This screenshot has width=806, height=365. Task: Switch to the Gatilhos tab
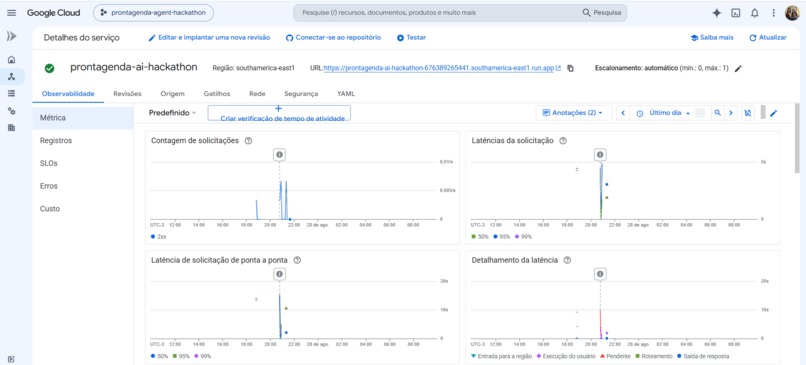(217, 94)
